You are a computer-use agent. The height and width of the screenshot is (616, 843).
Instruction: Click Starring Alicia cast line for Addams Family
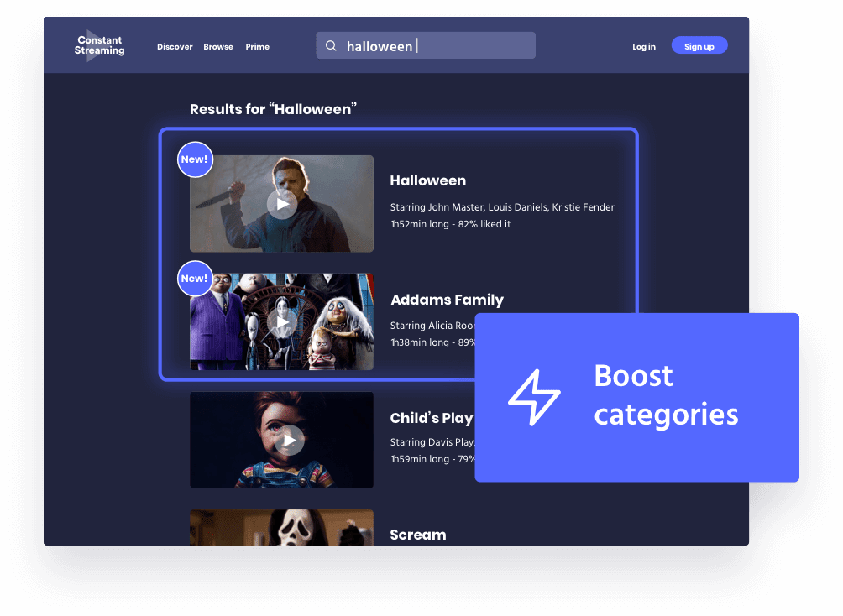tap(432, 326)
